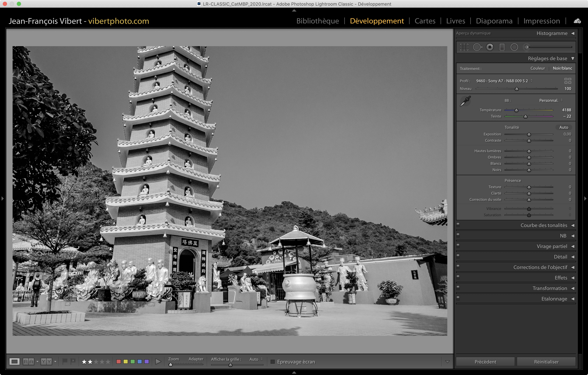Switch to the Bibliothèque module
Screen dimensions: 588x375
(x=317, y=21)
